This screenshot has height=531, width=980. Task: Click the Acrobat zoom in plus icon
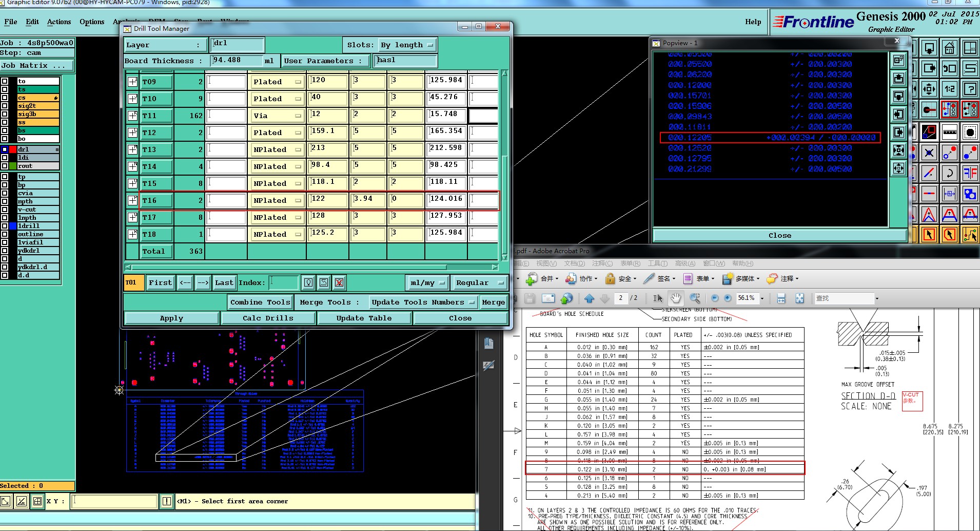[728, 298]
